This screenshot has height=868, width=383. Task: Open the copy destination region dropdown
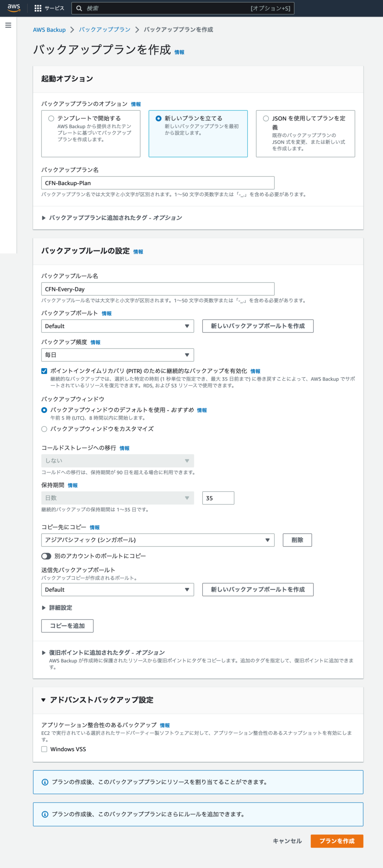pos(158,540)
